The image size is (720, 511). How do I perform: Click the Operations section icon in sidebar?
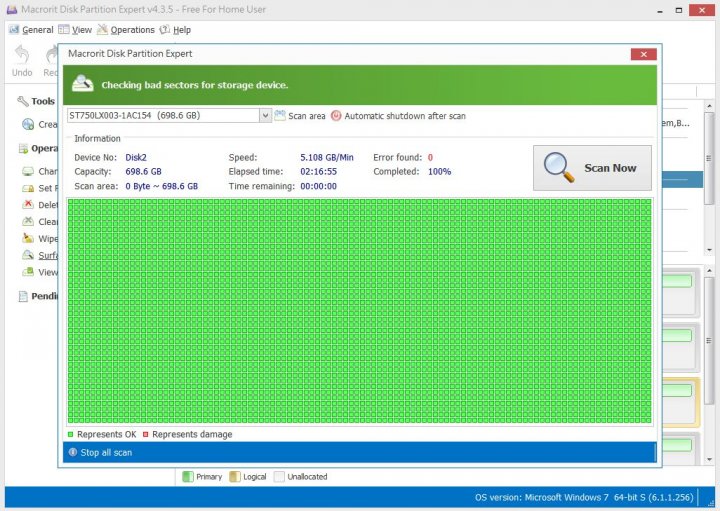pos(23,148)
